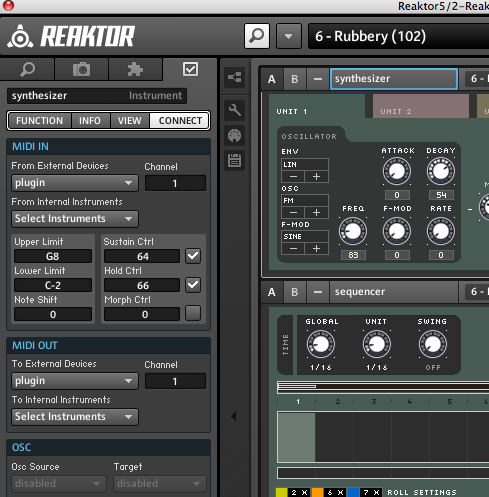Switch to the FUNCTION properties tab

[x=39, y=120]
